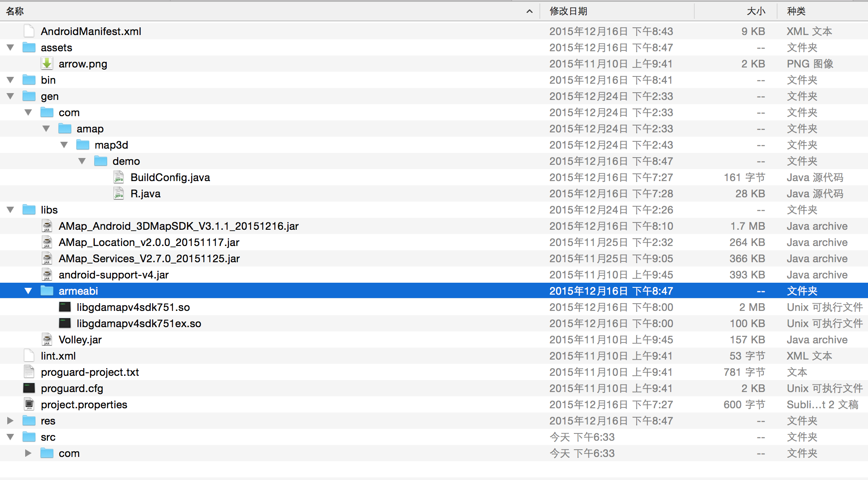The width and height of the screenshot is (868, 480).
Task: Expand the com folder under src
Action: pos(28,453)
